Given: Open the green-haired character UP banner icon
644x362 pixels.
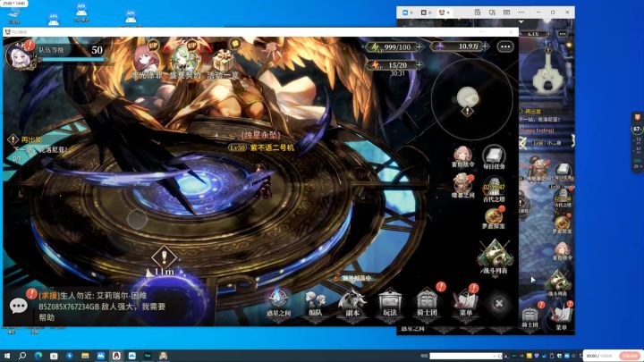Looking at the screenshot, I should 185,61.
